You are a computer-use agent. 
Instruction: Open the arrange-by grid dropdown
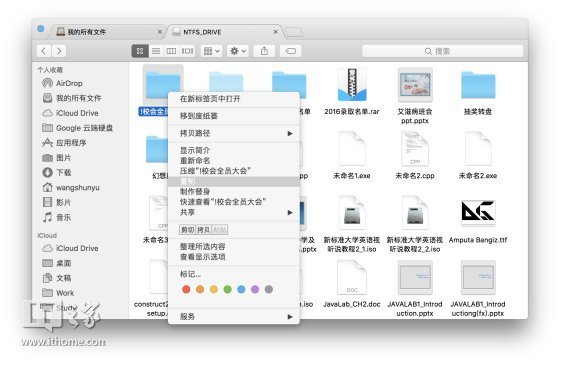point(211,51)
